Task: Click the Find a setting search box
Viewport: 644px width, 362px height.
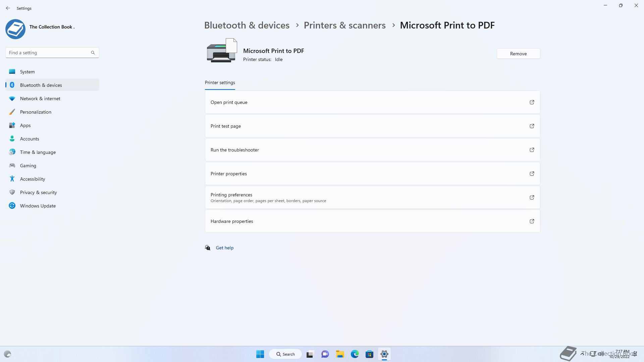Action: click(x=52, y=53)
